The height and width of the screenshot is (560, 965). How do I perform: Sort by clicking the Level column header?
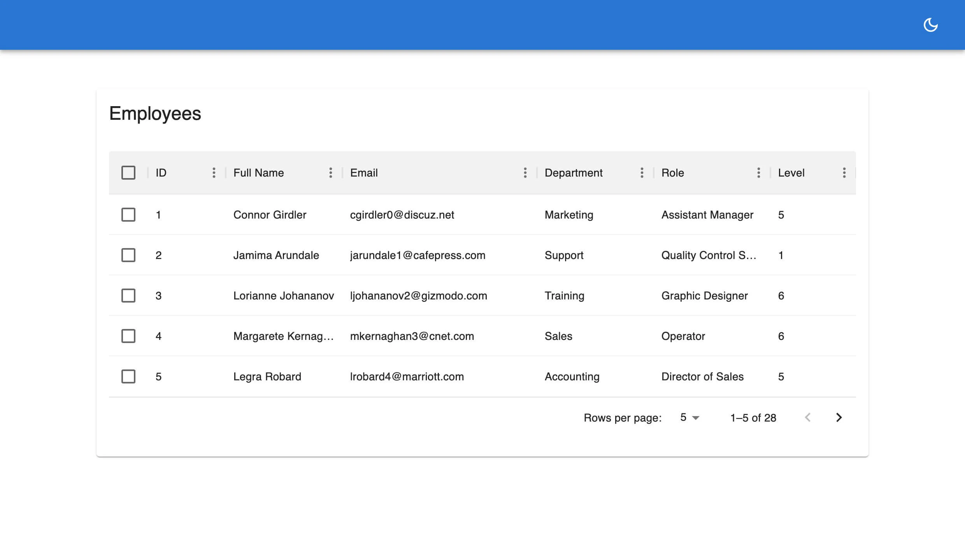point(791,172)
